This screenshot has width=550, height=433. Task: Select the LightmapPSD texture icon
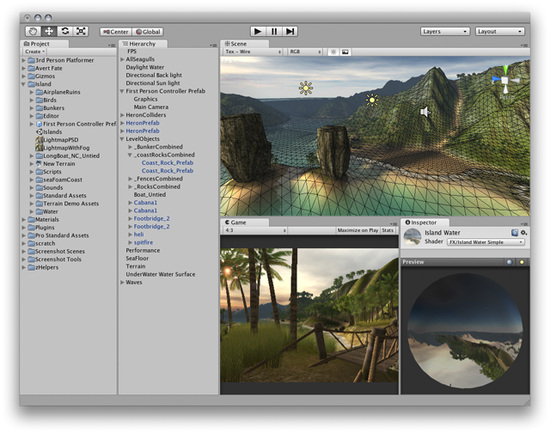tap(39, 140)
